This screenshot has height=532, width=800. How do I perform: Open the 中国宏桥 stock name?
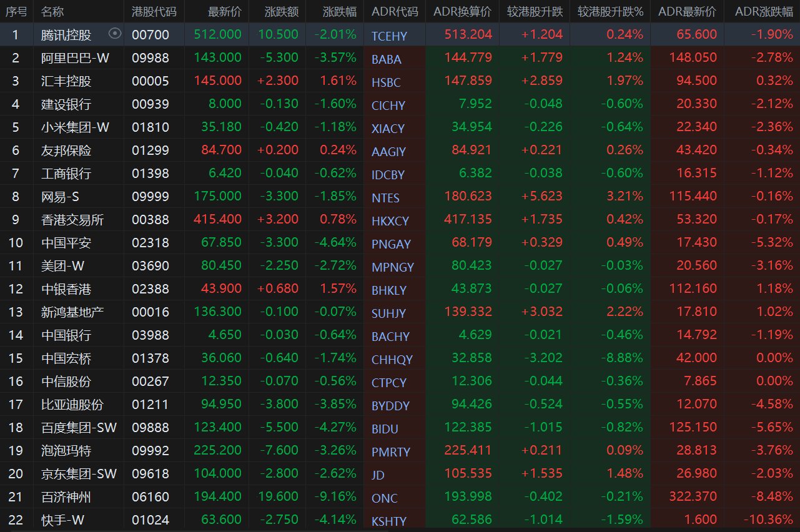pyautogui.click(x=66, y=358)
